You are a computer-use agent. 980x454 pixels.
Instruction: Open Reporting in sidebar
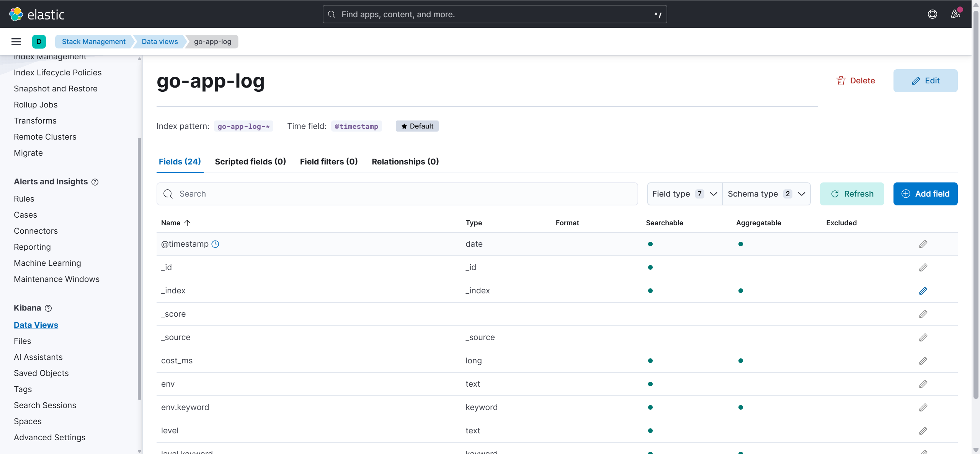pos(32,247)
